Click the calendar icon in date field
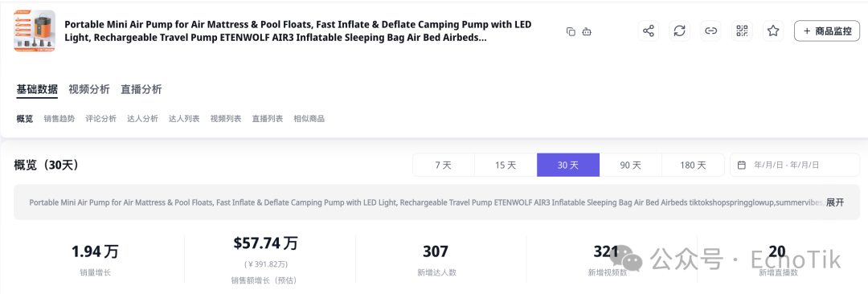 (x=742, y=165)
